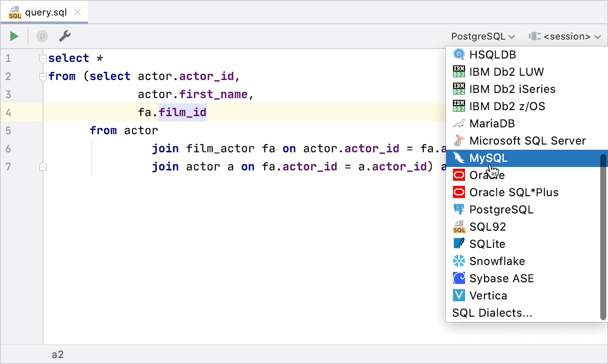Close the query.sql tab
The width and height of the screenshot is (608, 364).
click(77, 12)
